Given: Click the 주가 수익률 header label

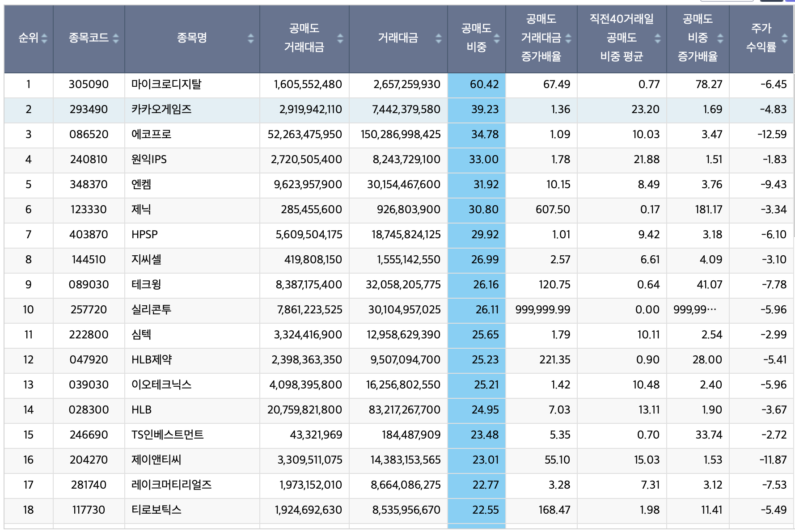Looking at the screenshot, I should (761, 38).
